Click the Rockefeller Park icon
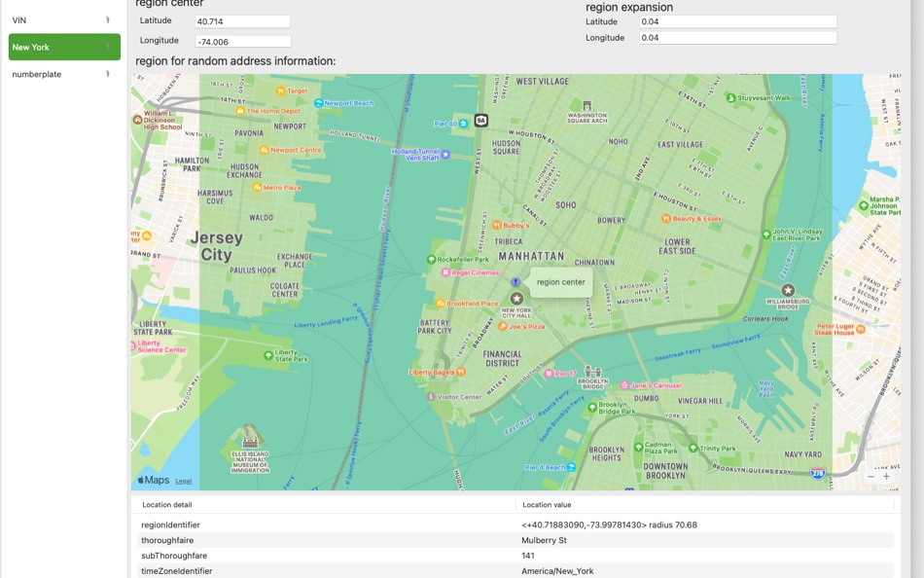This screenshot has width=924, height=578. [x=431, y=260]
